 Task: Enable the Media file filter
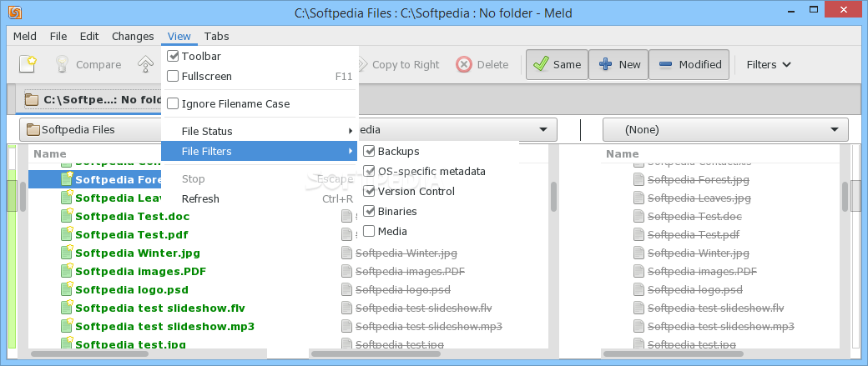(x=369, y=231)
